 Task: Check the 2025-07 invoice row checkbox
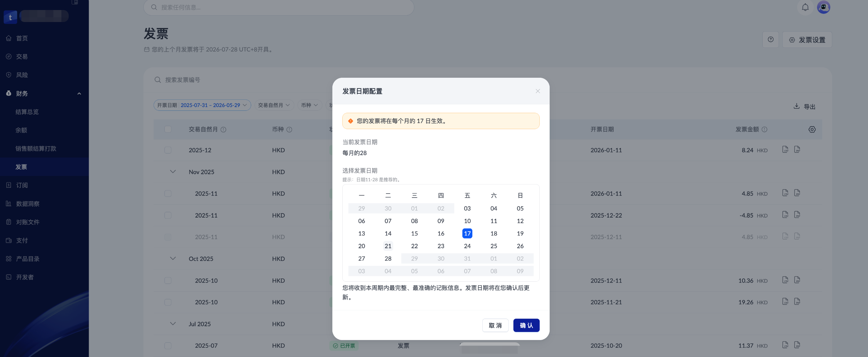pyautogui.click(x=168, y=346)
